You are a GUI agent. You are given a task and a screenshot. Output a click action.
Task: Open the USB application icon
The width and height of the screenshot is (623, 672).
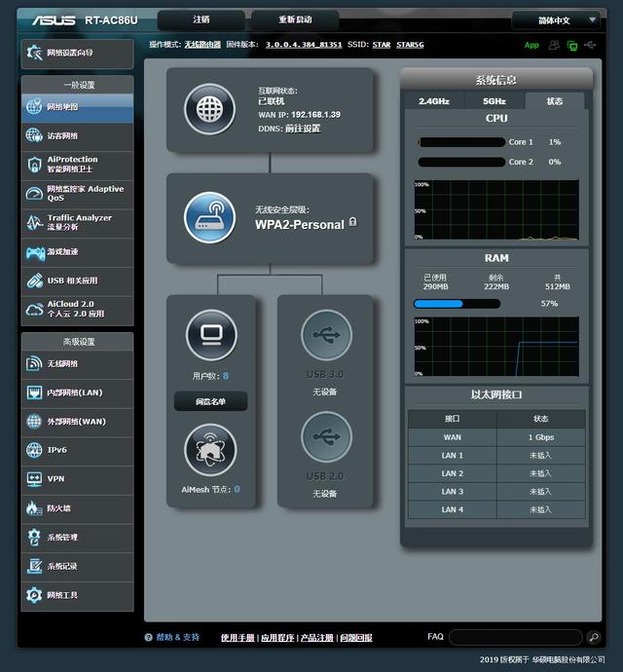(34, 280)
